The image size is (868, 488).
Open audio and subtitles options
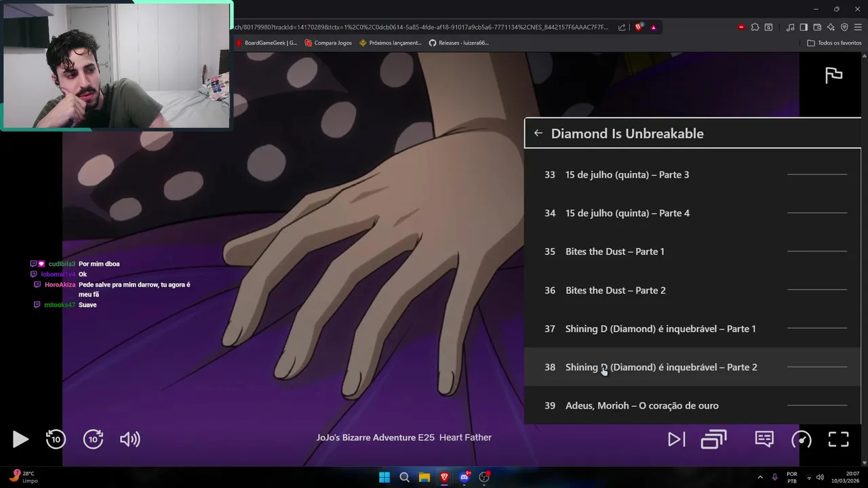(x=764, y=439)
